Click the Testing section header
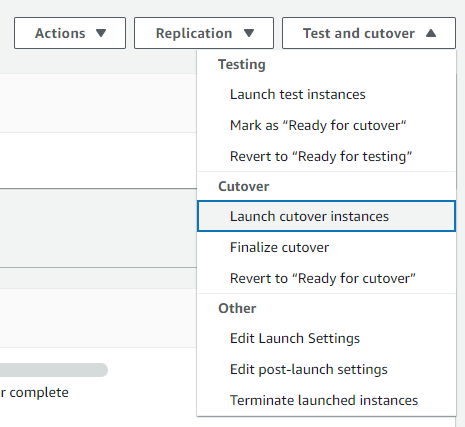 (242, 64)
